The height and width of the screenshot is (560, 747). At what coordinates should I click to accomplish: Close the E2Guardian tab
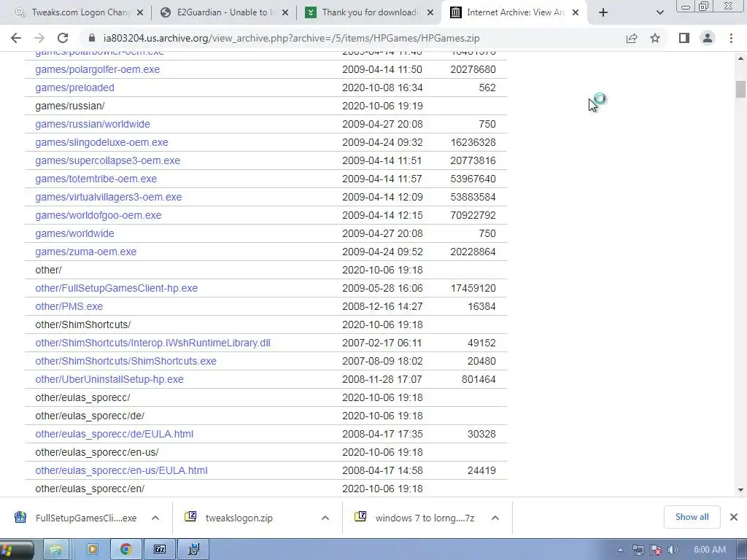click(285, 13)
